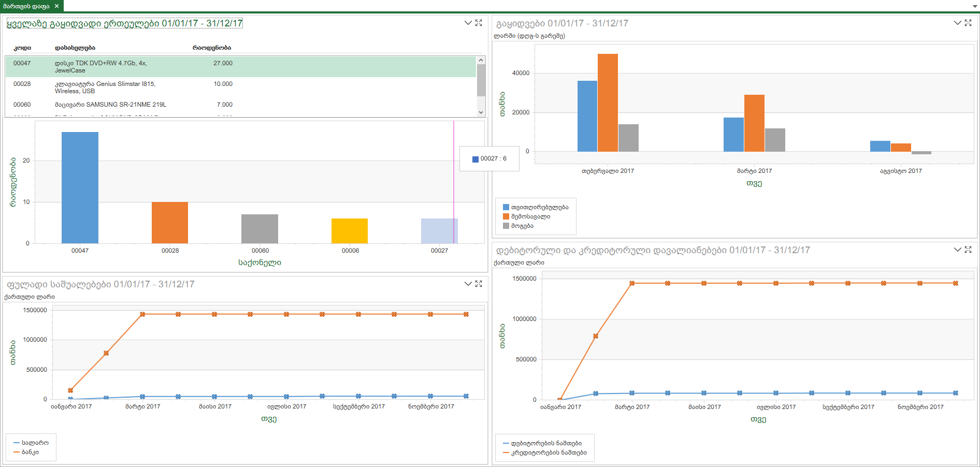Expand the chevron menu of the ფულადი საშუალებები panel
This screenshot has width=980, height=467.
(x=468, y=284)
